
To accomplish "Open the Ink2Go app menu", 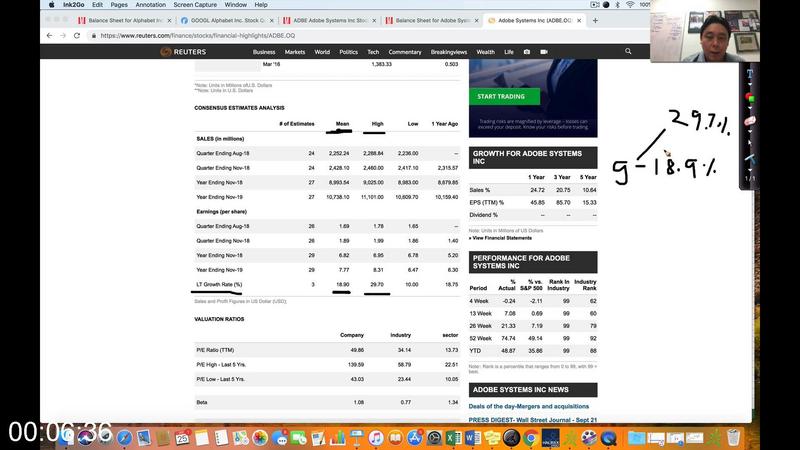I will click(73, 5).
